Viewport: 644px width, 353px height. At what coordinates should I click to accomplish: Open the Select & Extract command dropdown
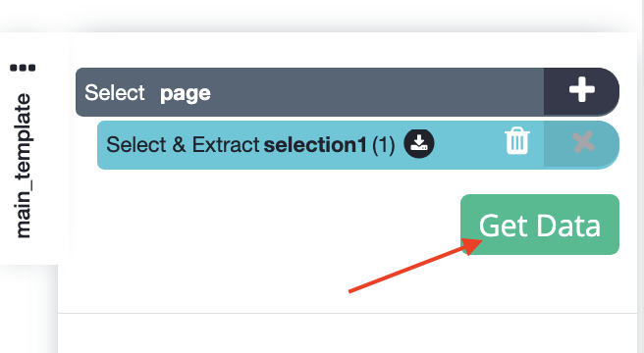[183, 144]
